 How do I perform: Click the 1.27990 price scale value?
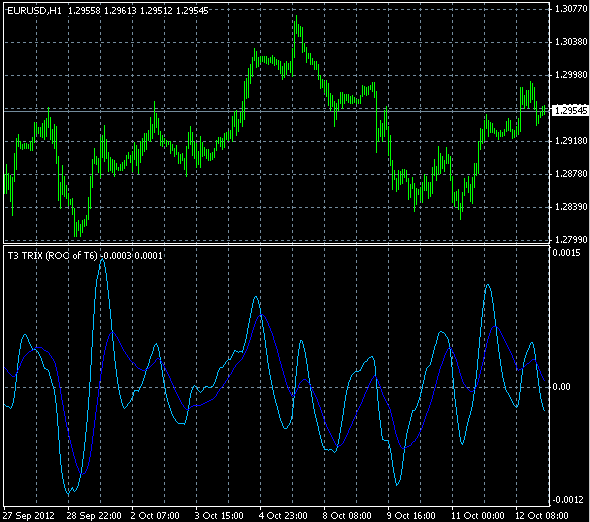[571, 240]
